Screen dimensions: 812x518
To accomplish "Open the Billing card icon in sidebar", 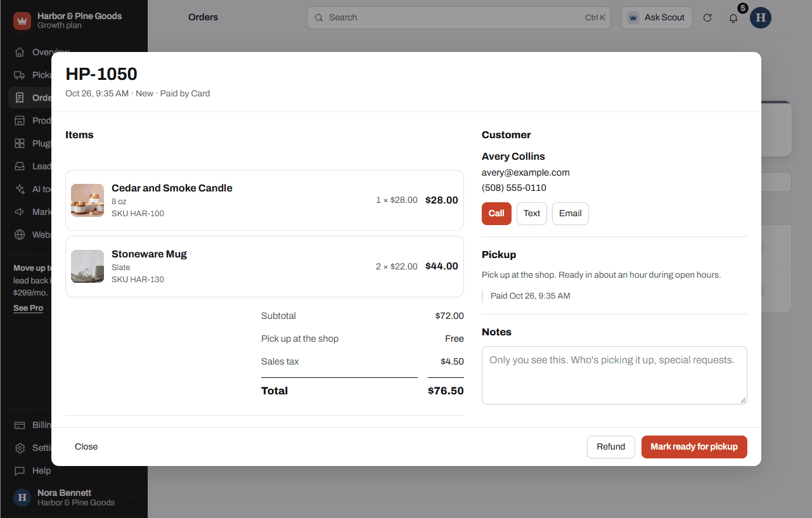I will pyautogui.click(x=20, y=425).
